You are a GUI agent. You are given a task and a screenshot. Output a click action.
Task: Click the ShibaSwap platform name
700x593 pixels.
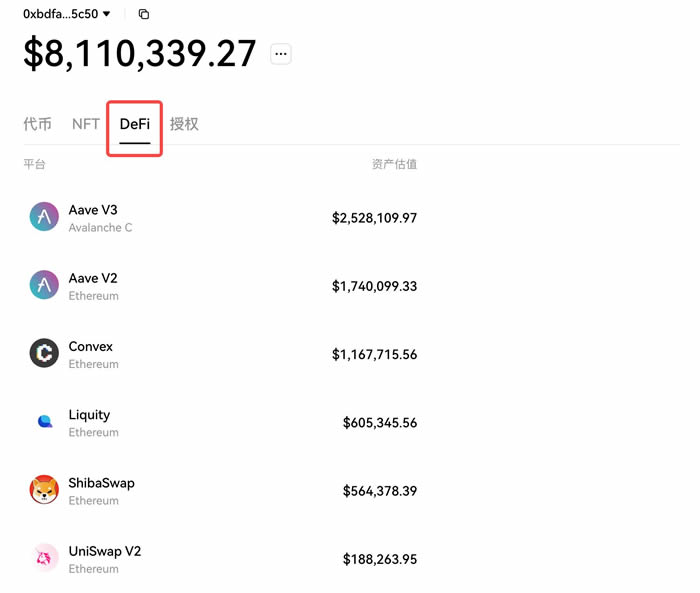(101, 483)
